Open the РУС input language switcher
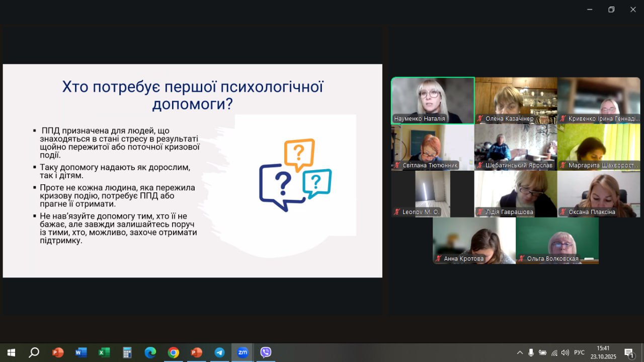 coord(579,352)
